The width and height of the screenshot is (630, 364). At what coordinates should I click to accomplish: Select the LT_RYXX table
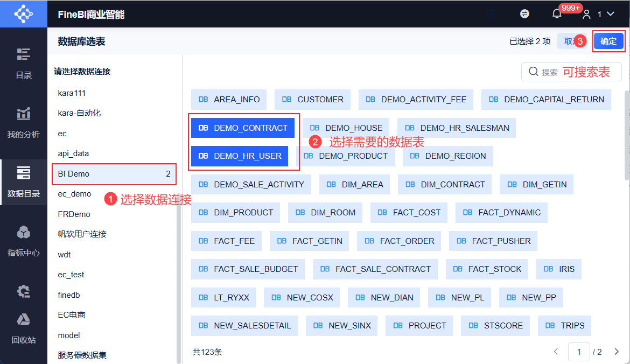pos(223,297)
